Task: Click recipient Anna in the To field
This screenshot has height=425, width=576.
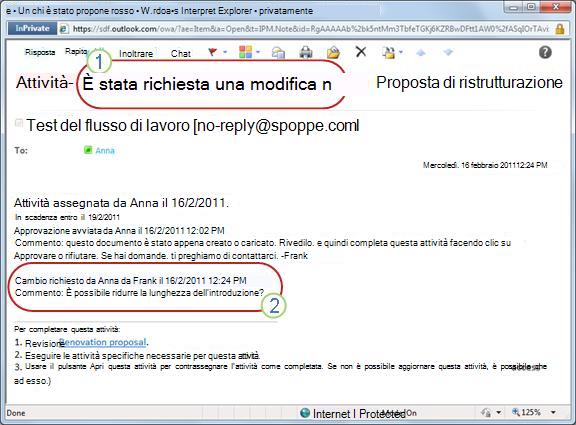Action: click(x=105, y=150)
